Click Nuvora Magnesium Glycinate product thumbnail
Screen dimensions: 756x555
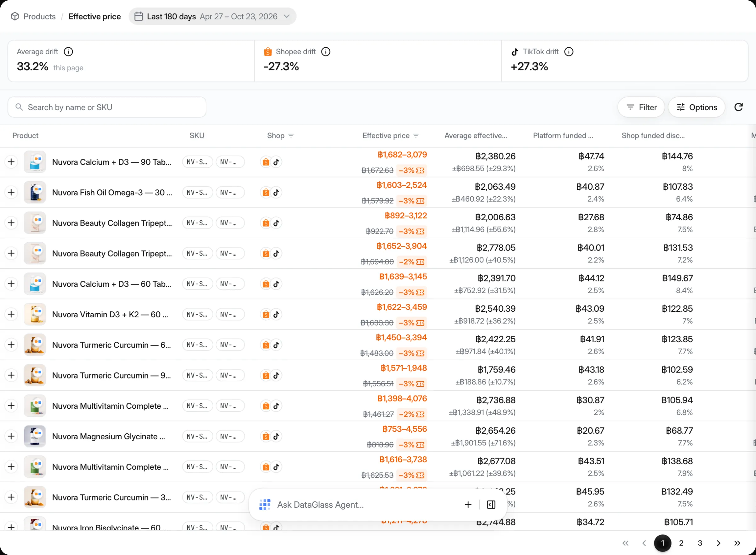pos(35,436)
